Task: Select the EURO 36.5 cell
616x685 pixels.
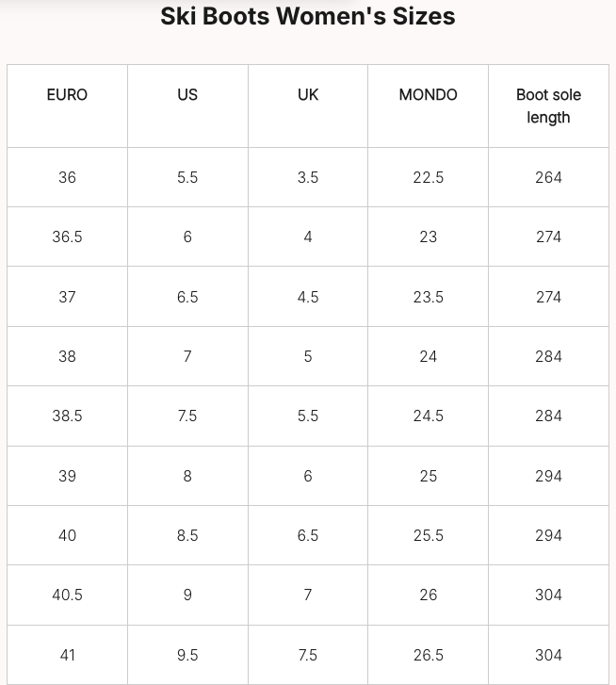Action: tap(67, 236)
